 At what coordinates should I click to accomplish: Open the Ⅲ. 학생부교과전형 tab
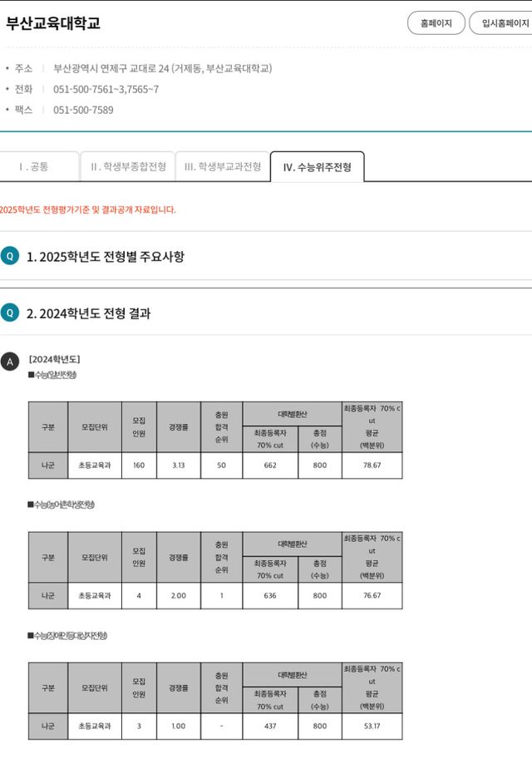[x=223, y=166]
